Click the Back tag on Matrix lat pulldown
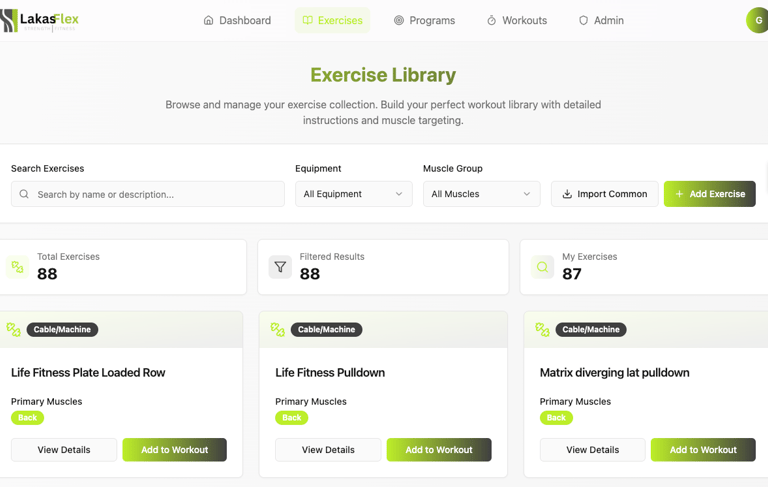Viewport: 768px width, 487px height. 556,418
